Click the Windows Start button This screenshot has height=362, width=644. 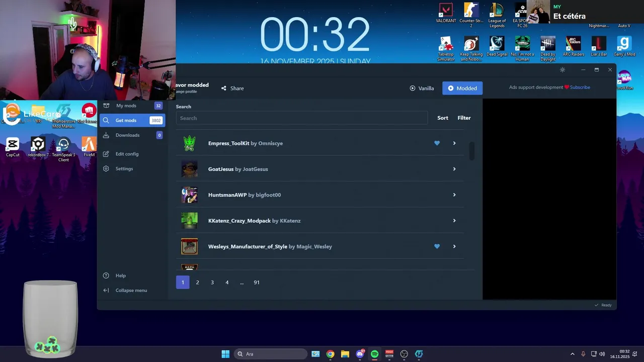225,354
